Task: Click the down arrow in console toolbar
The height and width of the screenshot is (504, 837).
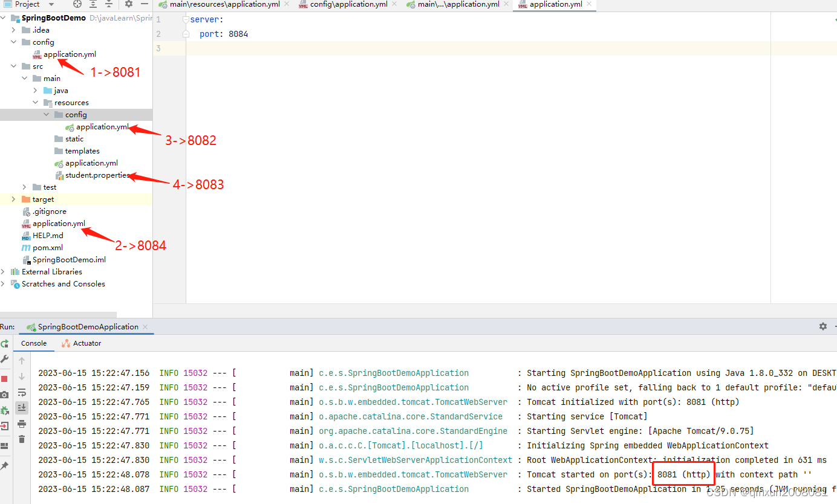Action: coord(22,376)
